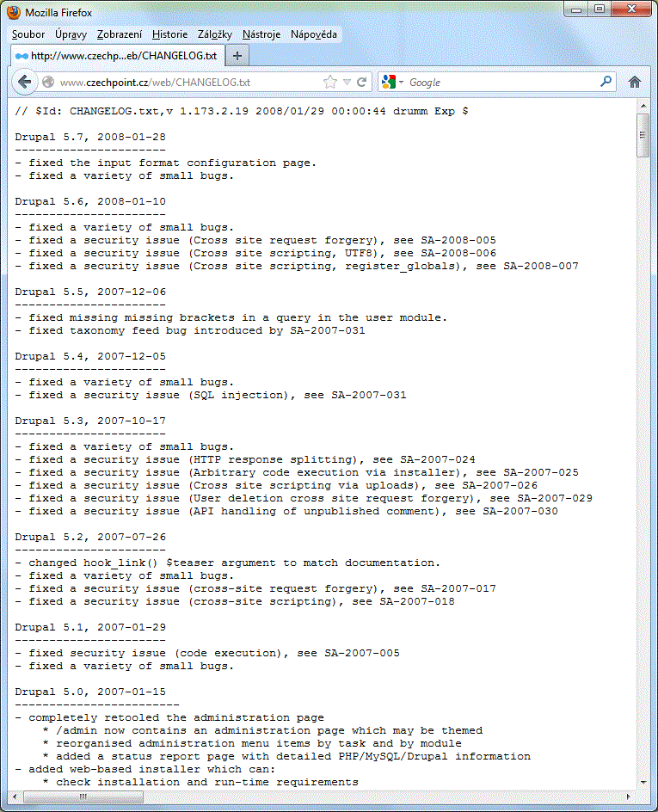Go to the Home page icon
Screen dimensions: 658x812
[635, 82]
